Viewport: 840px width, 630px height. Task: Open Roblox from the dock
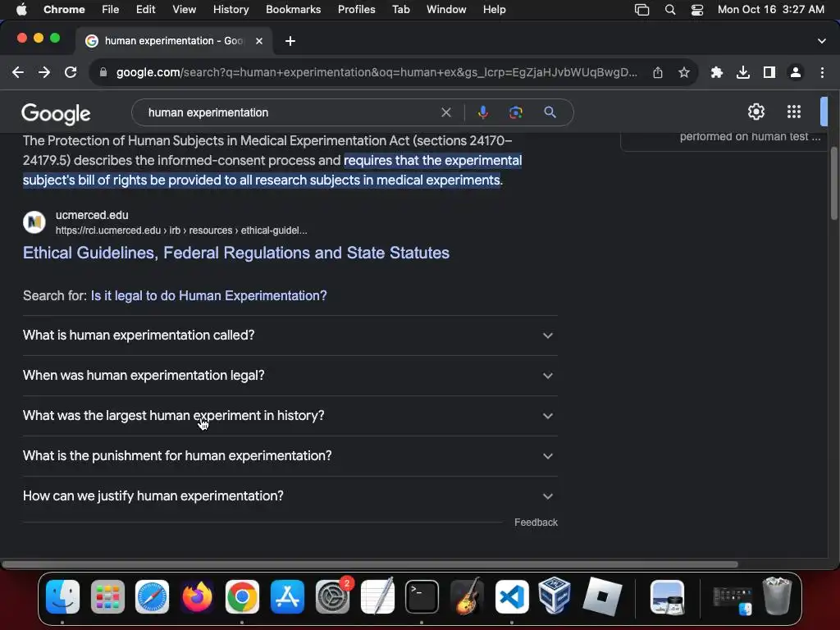602,596
